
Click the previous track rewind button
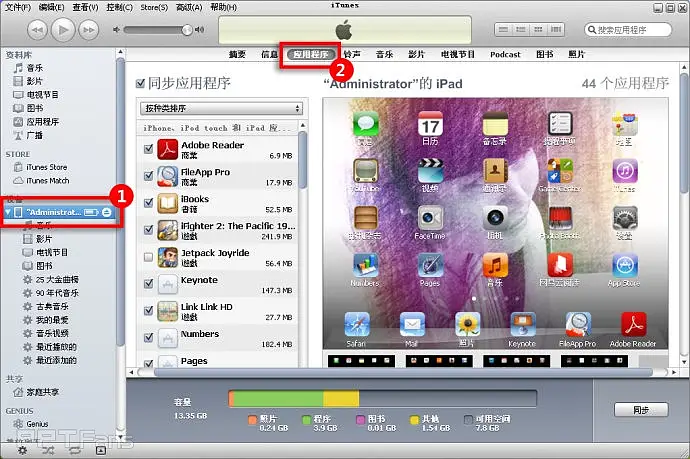(37, 30)
